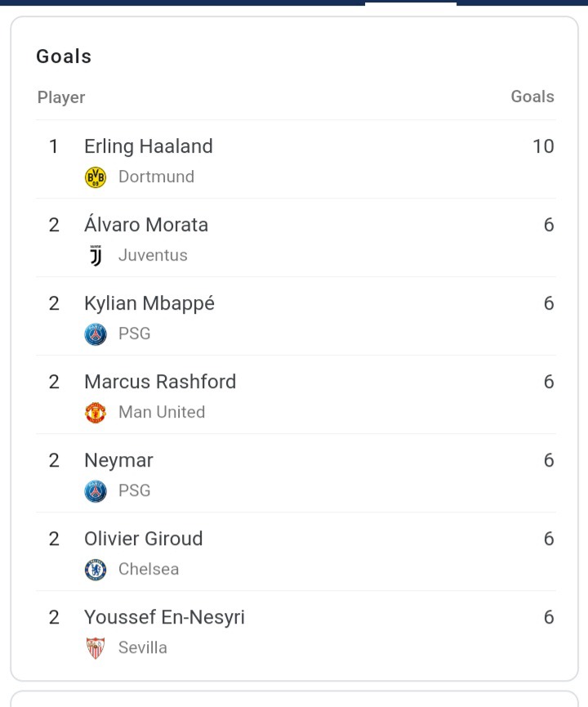Open Youssef En-Nesyri's player entry
Screen dimensions: 588x707
pos(296,630)
